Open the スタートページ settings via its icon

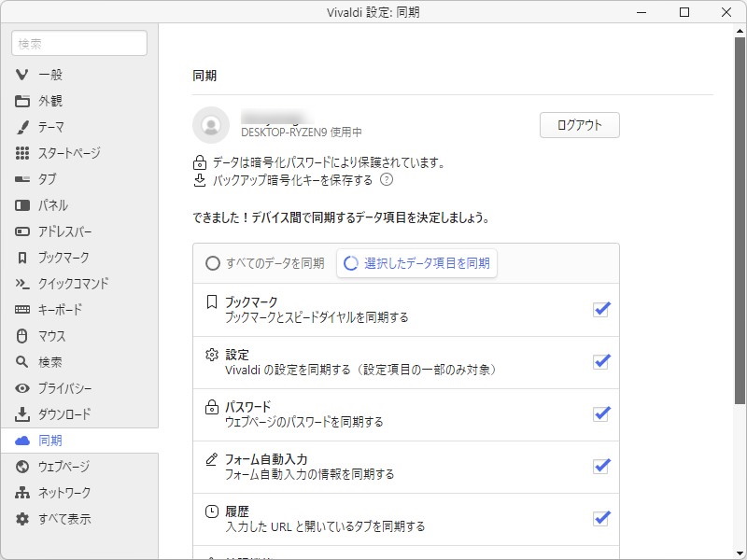click(21, 153)
